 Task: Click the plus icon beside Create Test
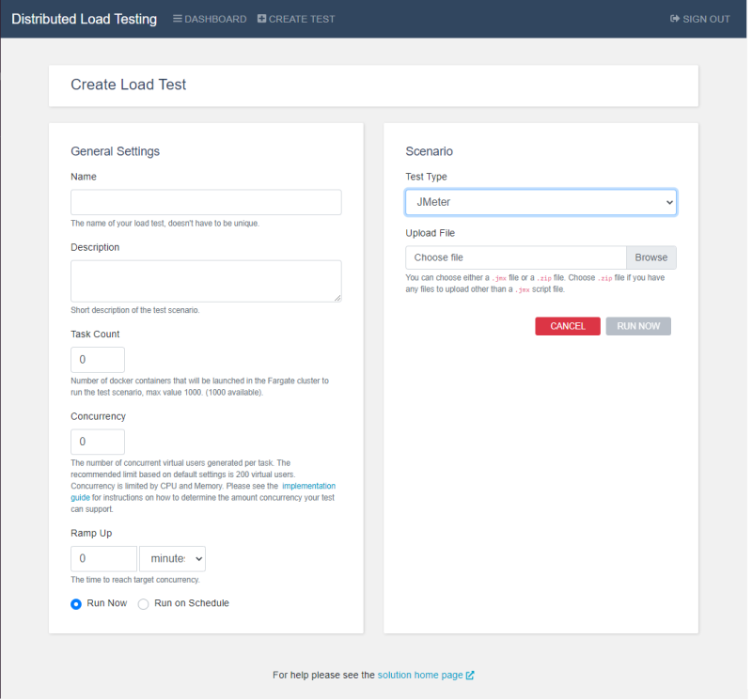pos(262,19)
